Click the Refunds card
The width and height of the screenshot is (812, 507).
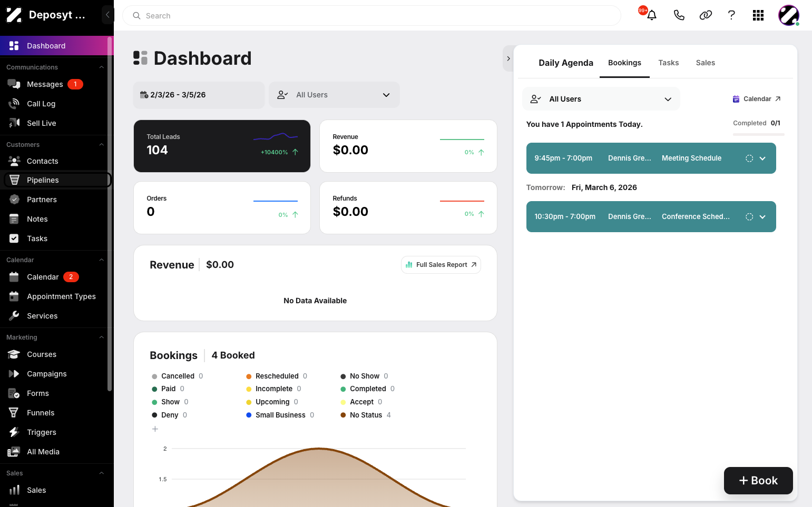[x=408, y=207]
